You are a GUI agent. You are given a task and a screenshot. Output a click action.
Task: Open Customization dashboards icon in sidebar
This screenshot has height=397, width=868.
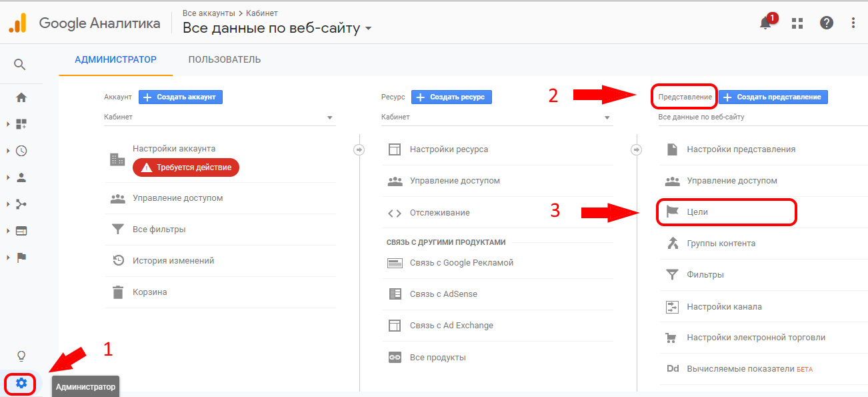point(21,124)
